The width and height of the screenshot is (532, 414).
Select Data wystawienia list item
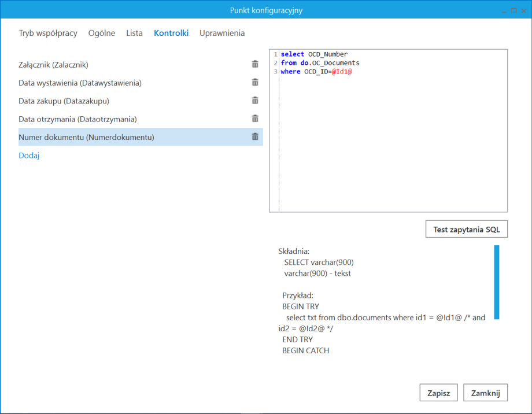coord(80,83)
